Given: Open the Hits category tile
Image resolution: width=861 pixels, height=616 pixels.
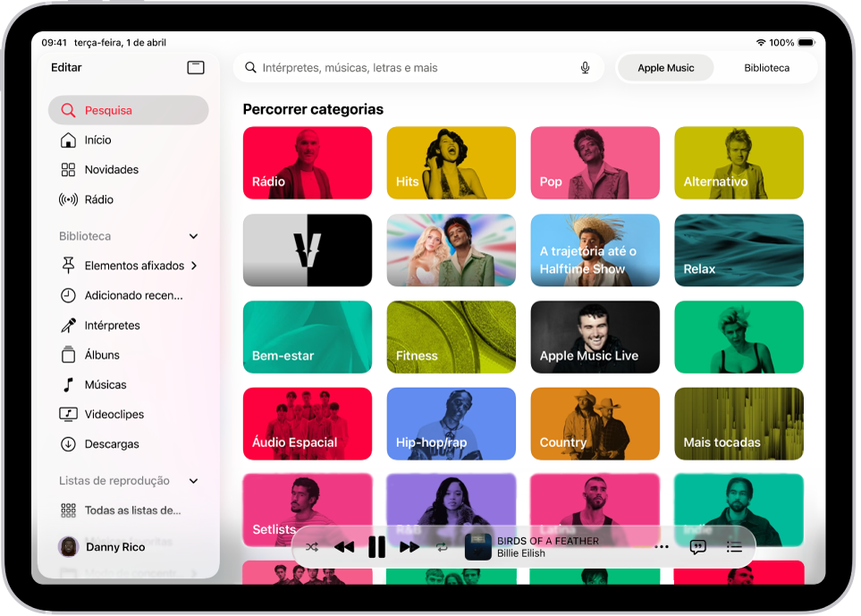Looking at the screenshot, I should 452,163.
